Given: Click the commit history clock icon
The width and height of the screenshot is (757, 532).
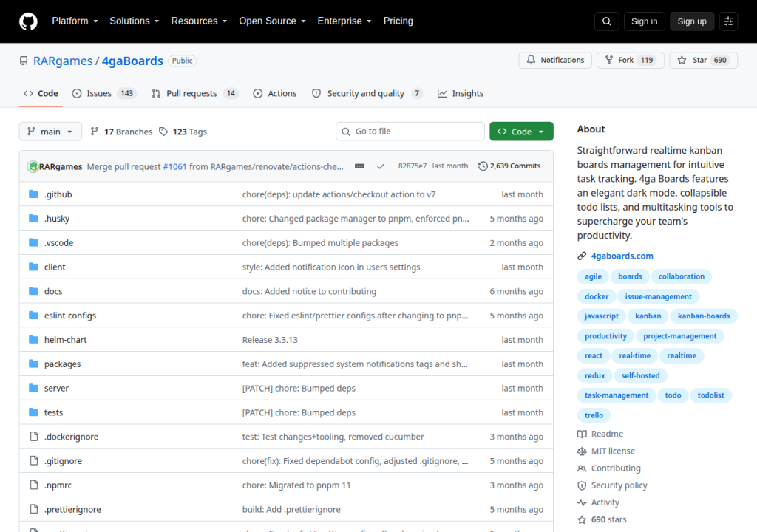Looking at the screenshot, I should [x=483, y=166].
